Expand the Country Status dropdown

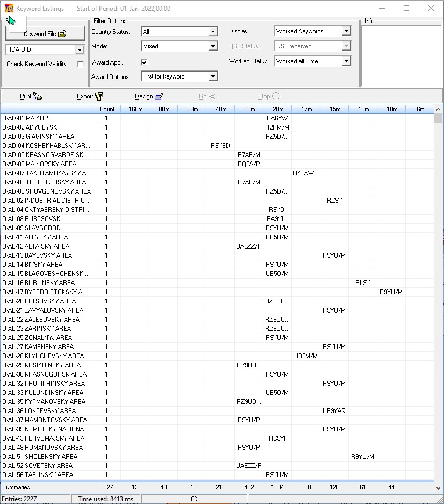coord(213,32)
